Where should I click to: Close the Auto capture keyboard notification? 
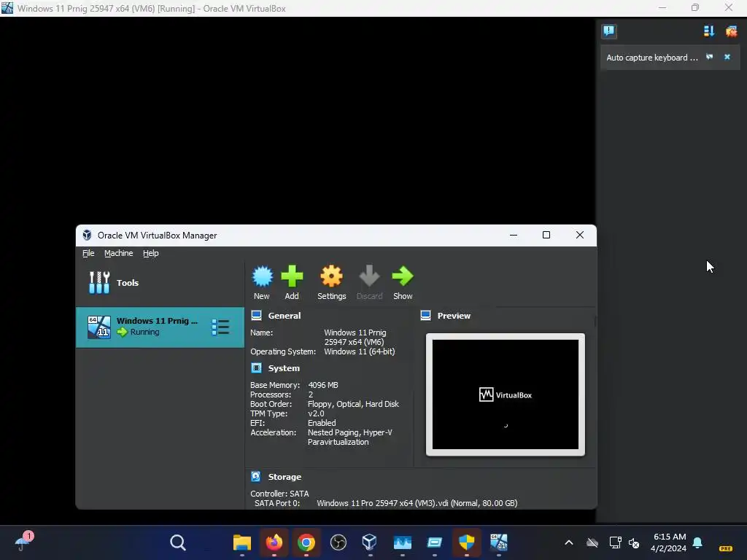(x=727, y=57)
